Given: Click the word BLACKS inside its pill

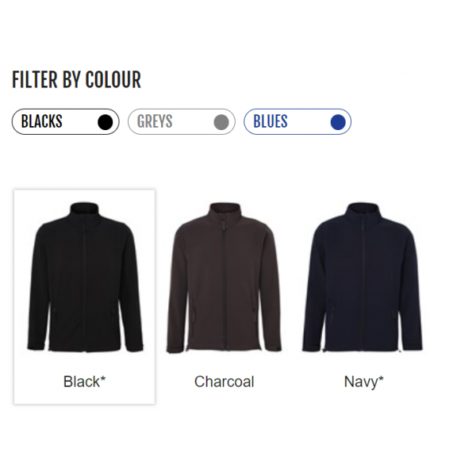Looking at the screenshot, I should pos(41,121).
